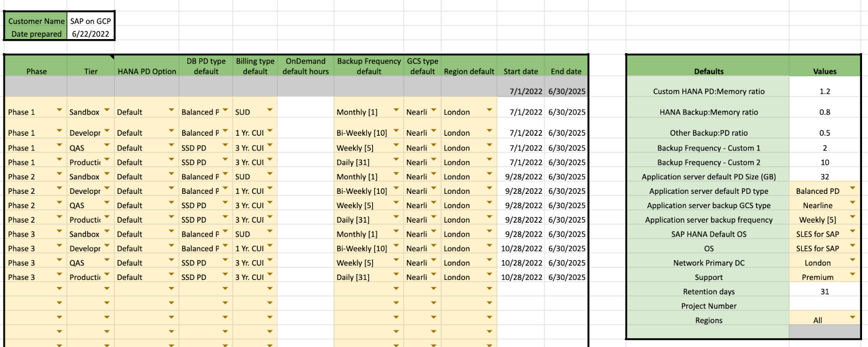
Task: Open Application server backup frequency dropdown
Action: click(x=852, y=217)
